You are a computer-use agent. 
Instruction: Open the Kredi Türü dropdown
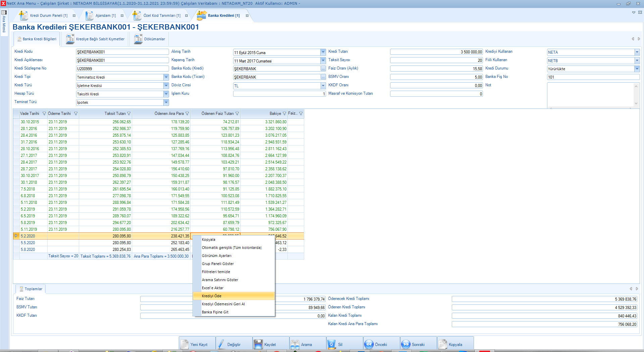(166, 86)
